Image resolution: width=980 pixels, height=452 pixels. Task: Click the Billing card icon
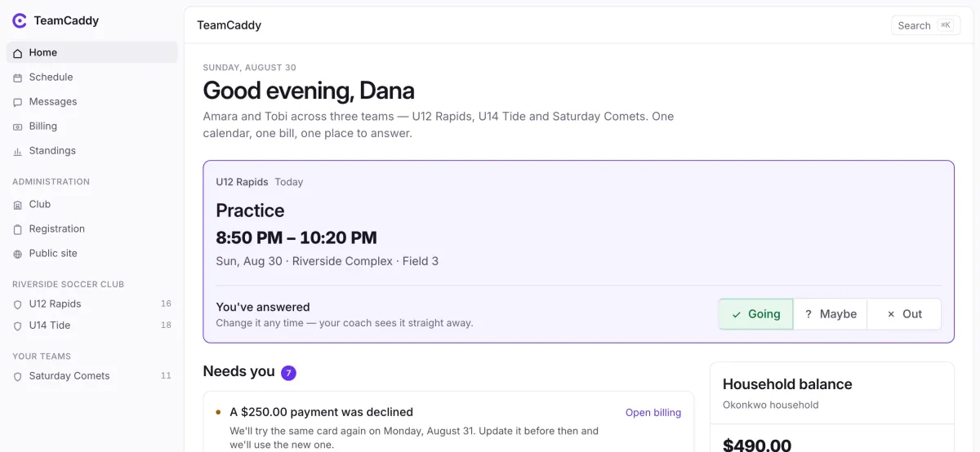click(18, 126)
